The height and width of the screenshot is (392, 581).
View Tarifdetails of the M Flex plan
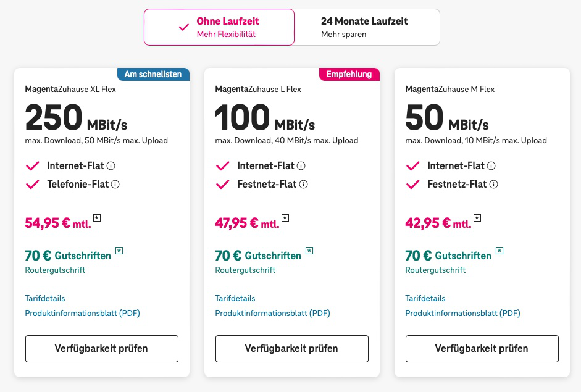(x=425, y=298)
